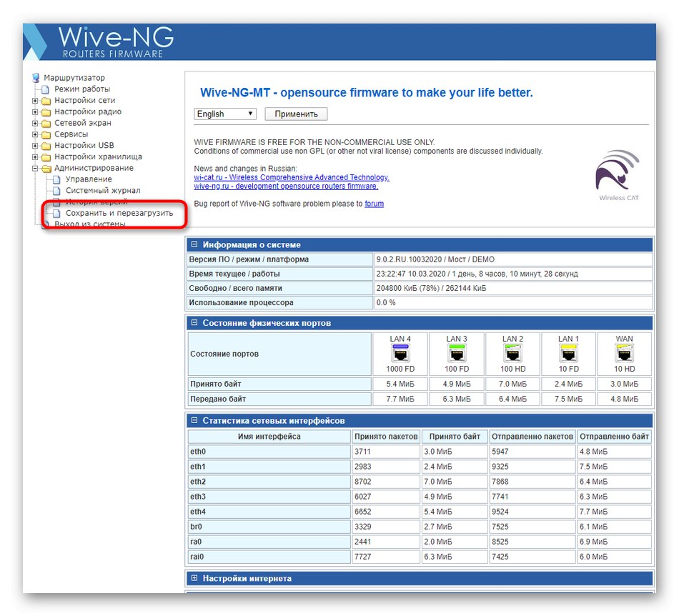Collapse the Информация о системе section
This screenshot has height=616, width=679.
tap(194, 244)
